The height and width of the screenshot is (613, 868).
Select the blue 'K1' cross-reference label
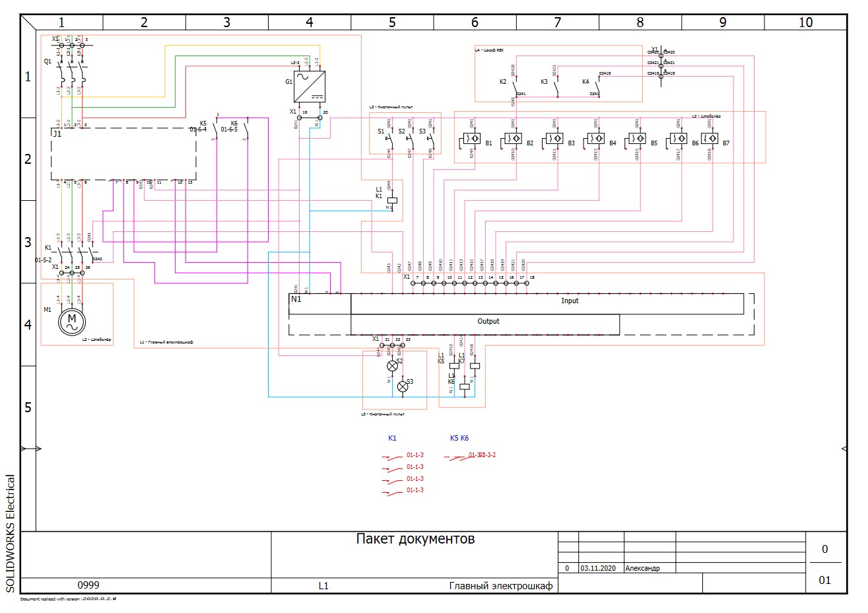point(392,438)
